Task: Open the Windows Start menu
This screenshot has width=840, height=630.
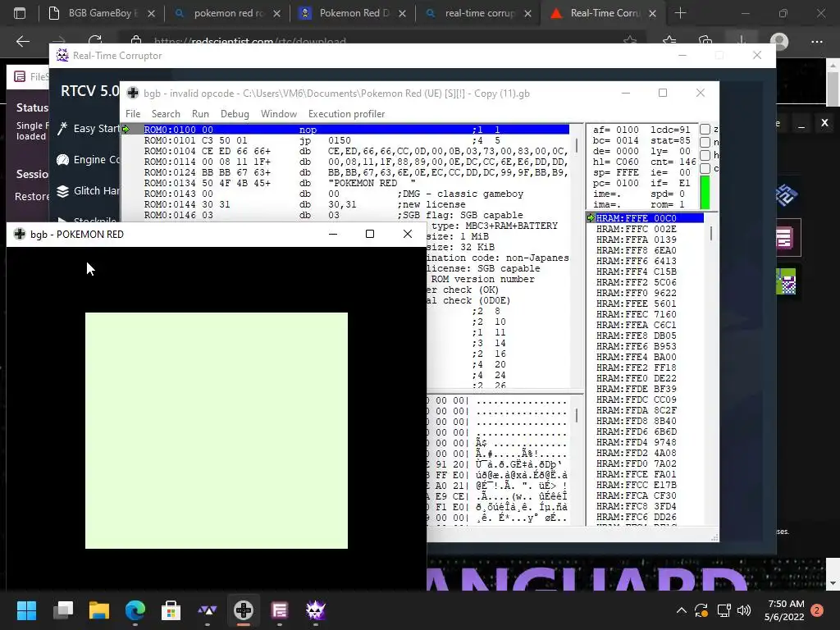Action: (26, 610)
